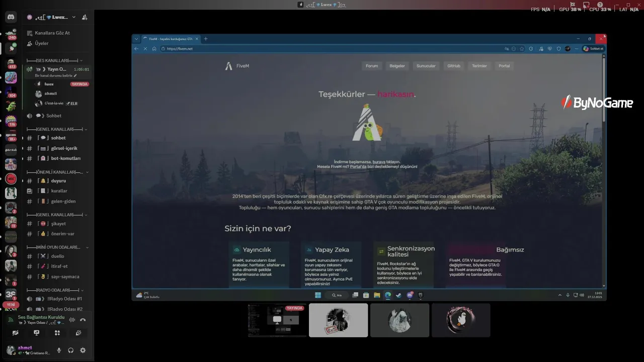Image resolution: width=644 pixels, height=362 pixels.
Task: Open the önerim-var channel
Action: 57,234
